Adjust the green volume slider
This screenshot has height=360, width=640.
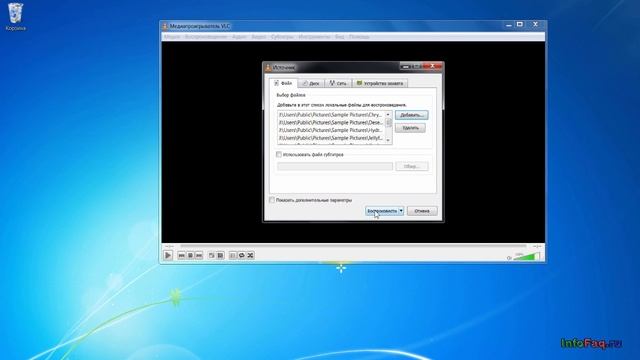coord(527,256)
